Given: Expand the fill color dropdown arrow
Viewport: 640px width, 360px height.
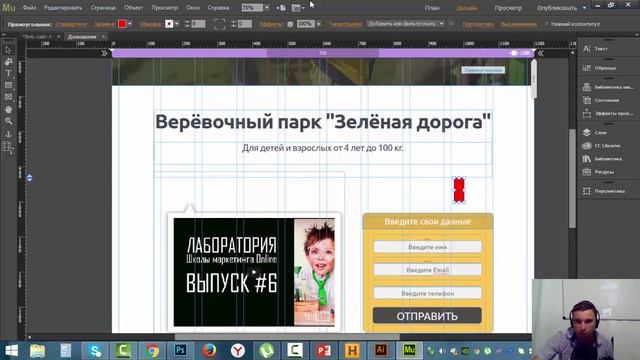Looking at the screenshot, I should point(130,24).
